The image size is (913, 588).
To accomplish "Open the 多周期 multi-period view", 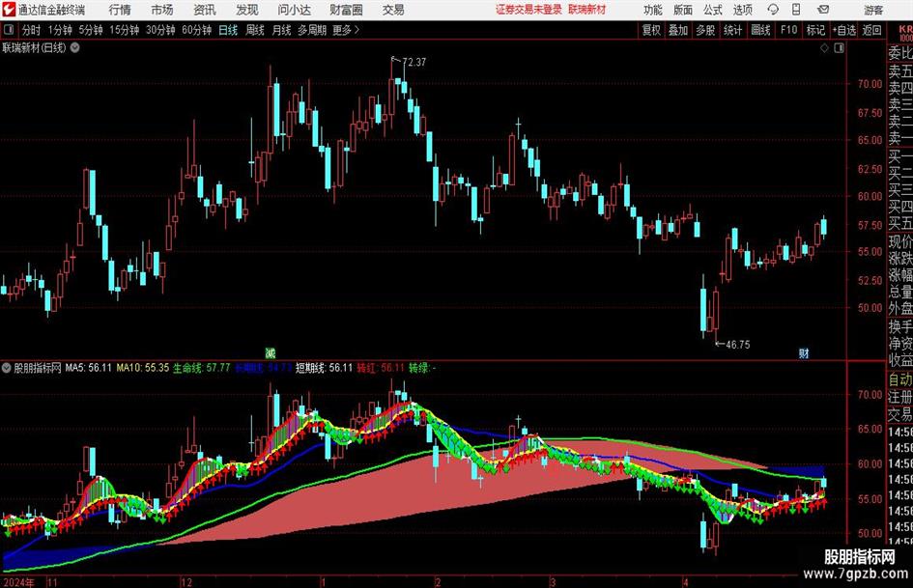I will coord(312,30).
